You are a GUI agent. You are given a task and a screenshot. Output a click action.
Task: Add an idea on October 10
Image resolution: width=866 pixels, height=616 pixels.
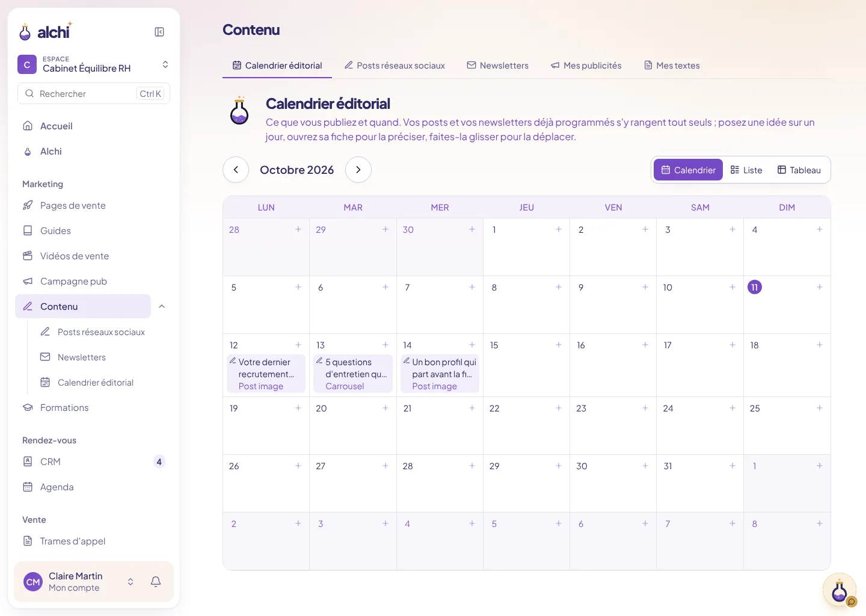(x=732, y=288)
